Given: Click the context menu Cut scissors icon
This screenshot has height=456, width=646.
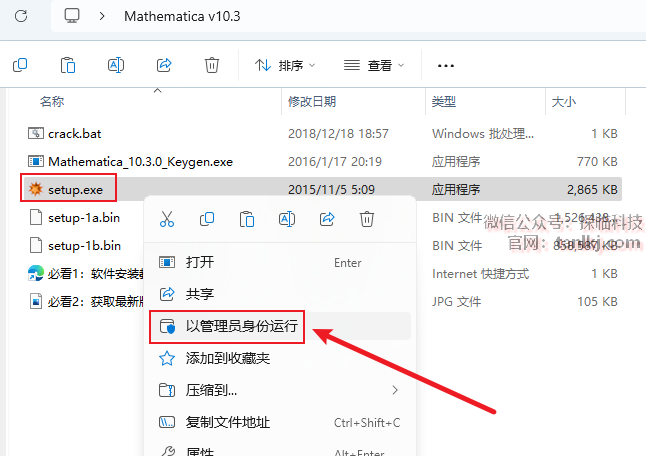Looking at the screenshot, I should point(167,219).
